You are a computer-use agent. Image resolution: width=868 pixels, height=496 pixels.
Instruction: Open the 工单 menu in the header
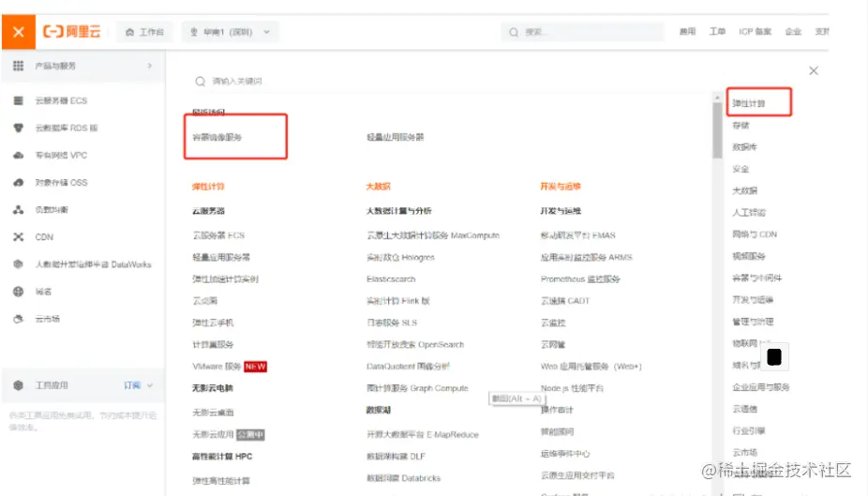[x=717, y=32]
